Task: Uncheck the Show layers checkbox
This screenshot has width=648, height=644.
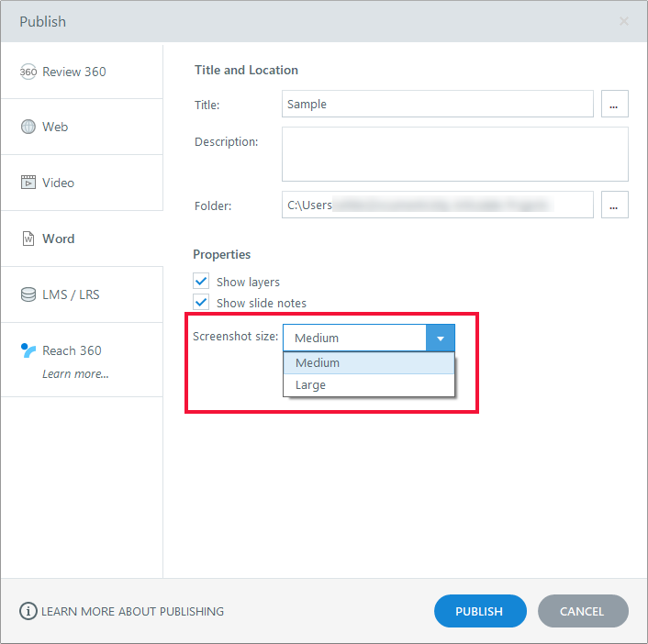Action: (202, 282)
